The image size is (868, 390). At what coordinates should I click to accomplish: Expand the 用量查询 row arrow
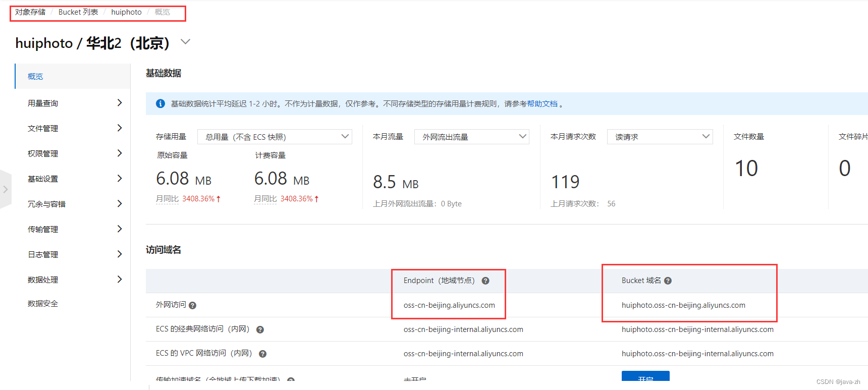120,103
